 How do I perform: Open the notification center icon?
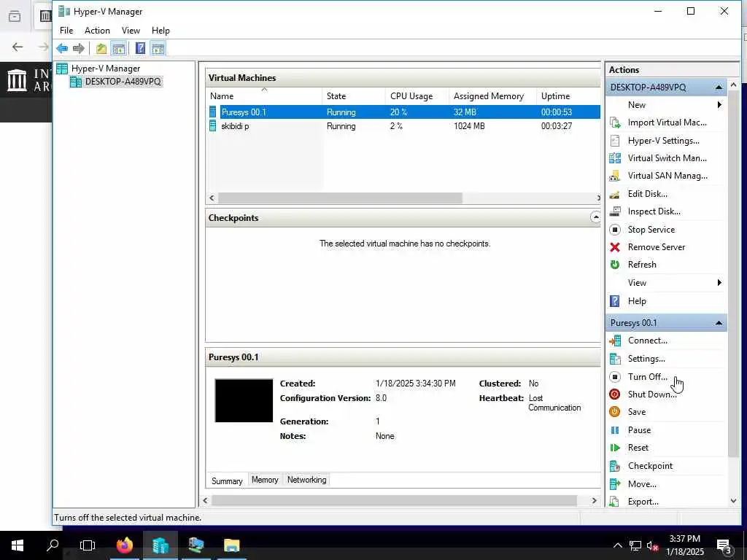[x=724, y=546]
